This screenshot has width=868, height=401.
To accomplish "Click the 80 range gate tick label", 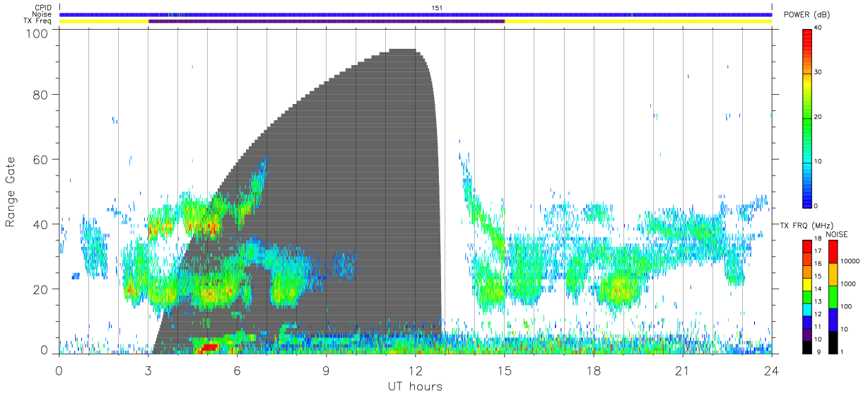I will (40, 94).
